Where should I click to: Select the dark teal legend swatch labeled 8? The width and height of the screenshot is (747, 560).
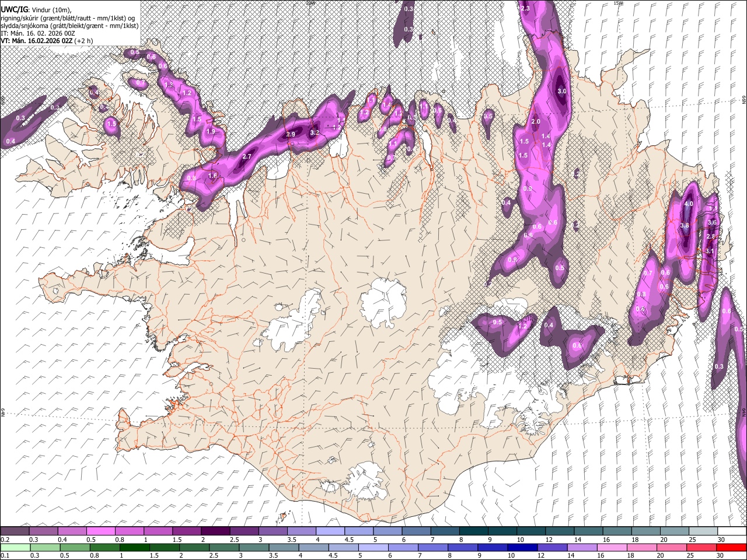[x=473, y=531]
